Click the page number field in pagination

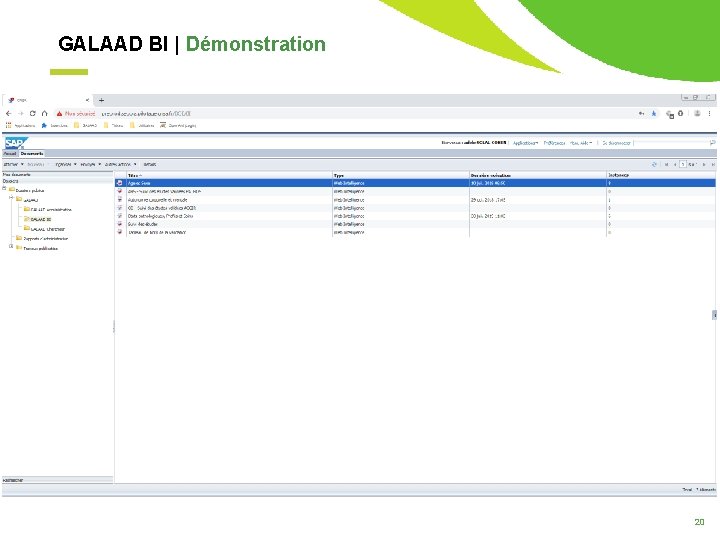683,164
